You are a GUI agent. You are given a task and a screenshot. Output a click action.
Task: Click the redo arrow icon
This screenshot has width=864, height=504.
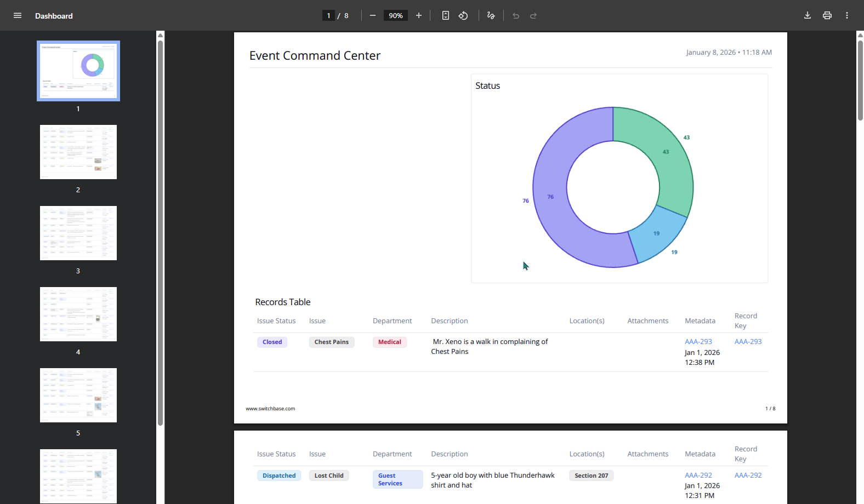click(533, 15)
